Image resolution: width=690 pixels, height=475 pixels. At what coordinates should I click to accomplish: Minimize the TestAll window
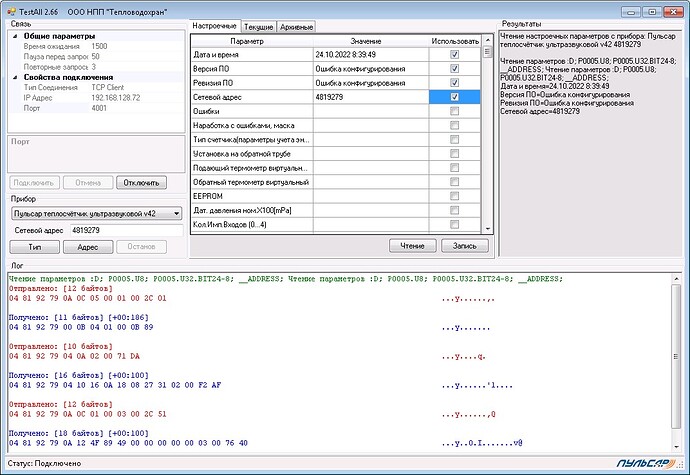631,12
